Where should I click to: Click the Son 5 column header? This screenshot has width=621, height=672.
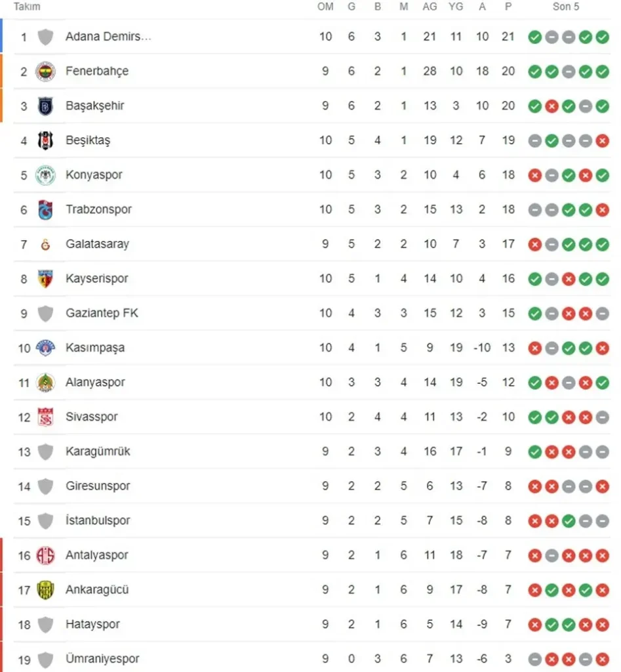coord(566,7)
